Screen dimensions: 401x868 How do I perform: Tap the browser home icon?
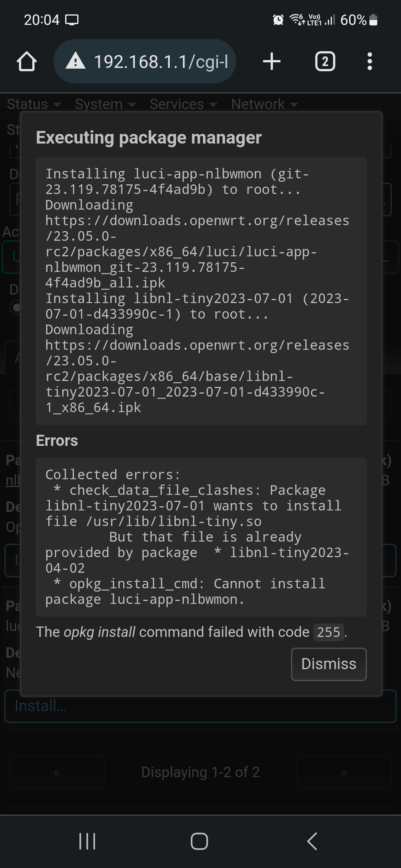point(27,61)
